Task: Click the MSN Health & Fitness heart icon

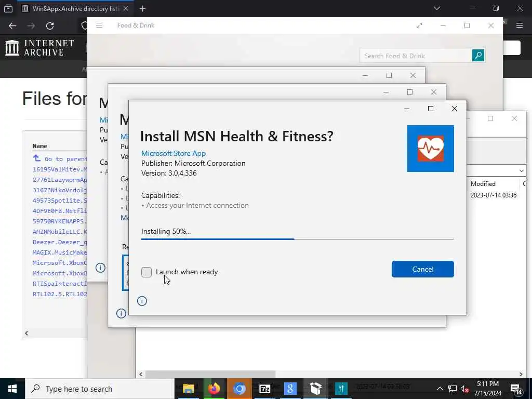Action: 430,149
